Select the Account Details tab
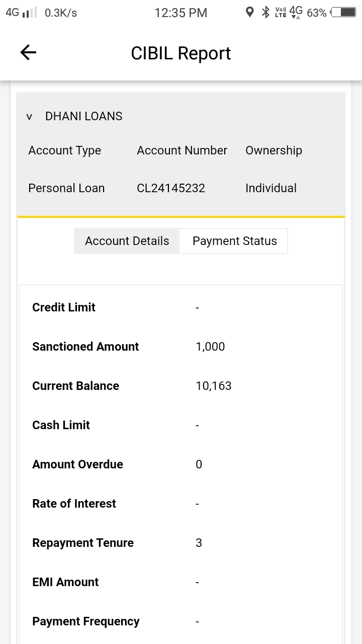 127,241
